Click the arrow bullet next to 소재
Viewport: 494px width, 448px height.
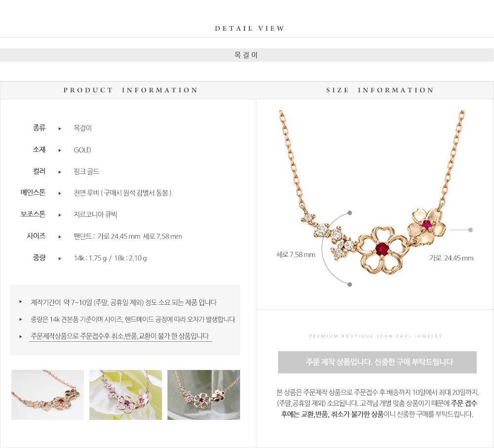[60, 150]
